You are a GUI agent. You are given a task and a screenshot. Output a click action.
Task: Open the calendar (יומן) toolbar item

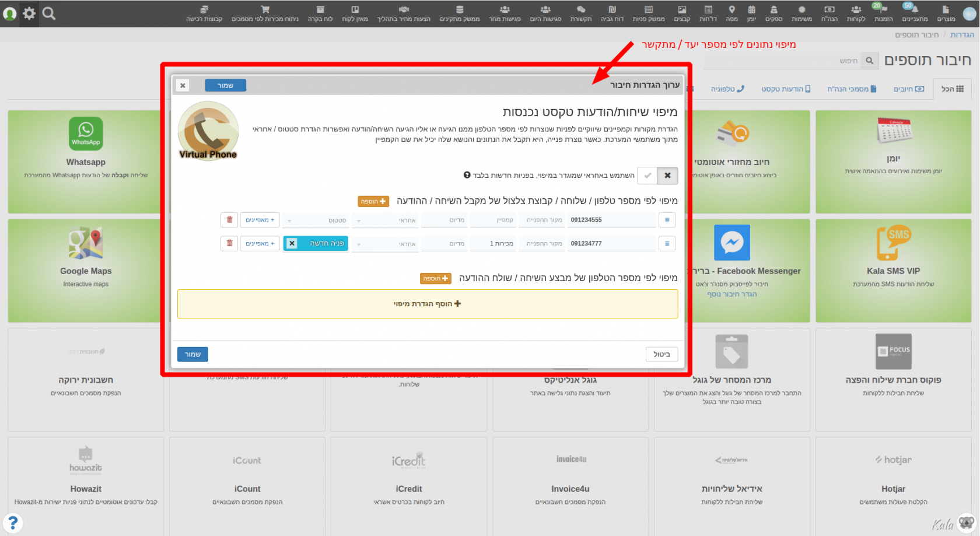751,13
